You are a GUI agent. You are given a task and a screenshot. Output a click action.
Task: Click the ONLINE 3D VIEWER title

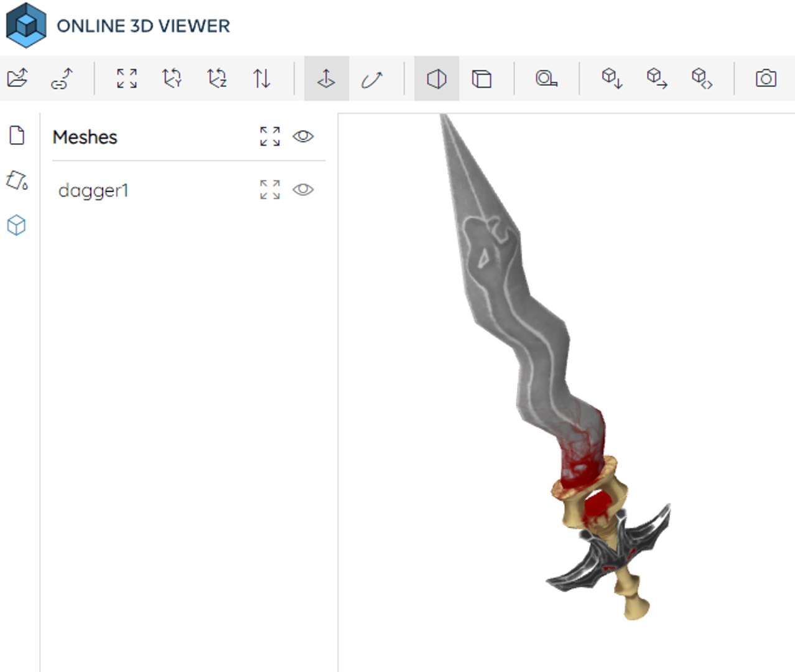[143, 26]
